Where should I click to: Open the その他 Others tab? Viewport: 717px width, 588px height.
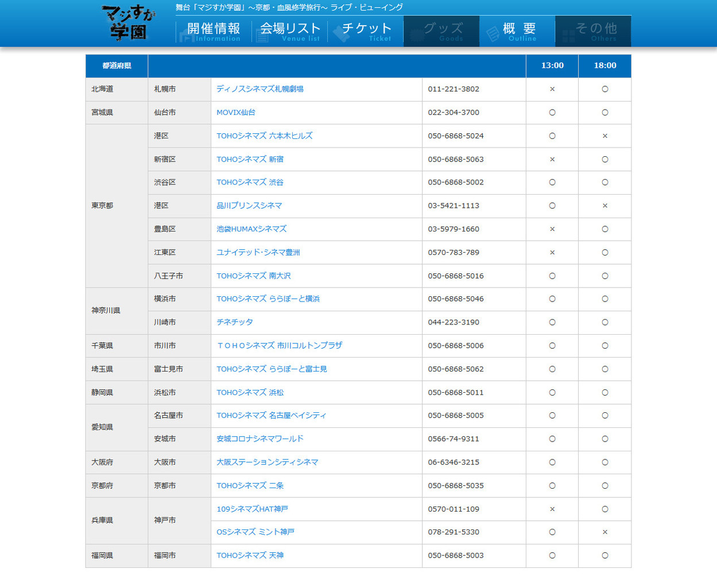[x=593, y=31]
